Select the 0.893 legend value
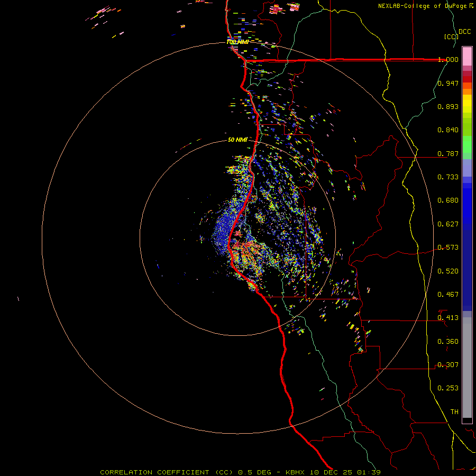The width and height of the screenshot is (476, 476). tap(448, 106)
